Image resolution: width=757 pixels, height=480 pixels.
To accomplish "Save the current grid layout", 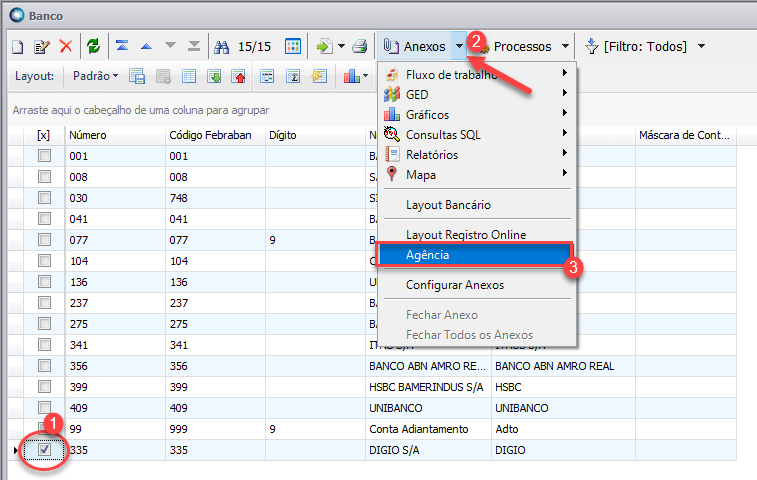I will pyautogui.click(x=137, y=76).
